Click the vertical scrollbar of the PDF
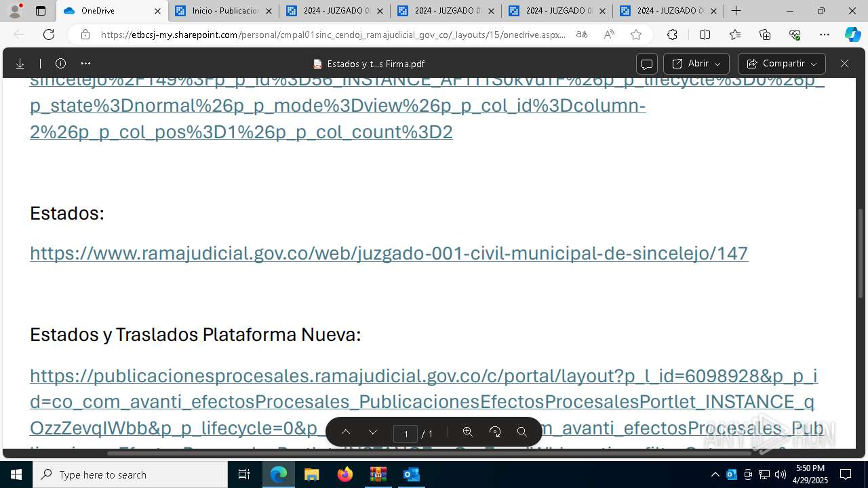 [861, 253]
